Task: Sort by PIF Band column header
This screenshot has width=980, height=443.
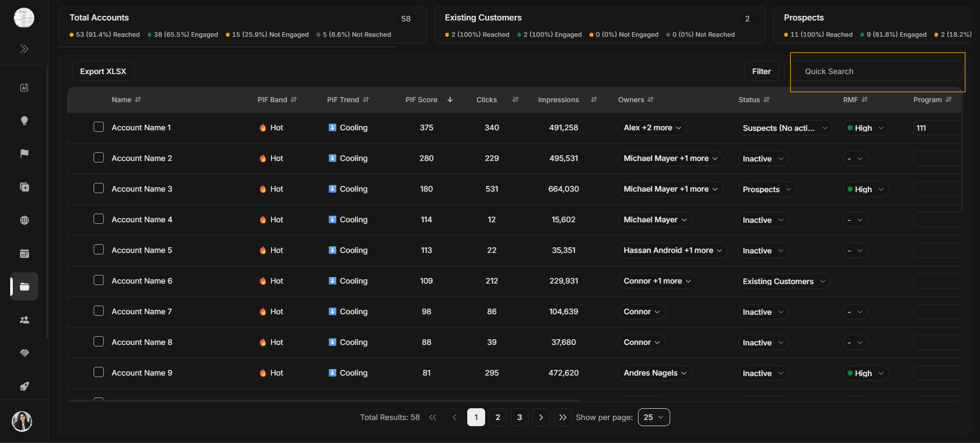Action: 277,100
